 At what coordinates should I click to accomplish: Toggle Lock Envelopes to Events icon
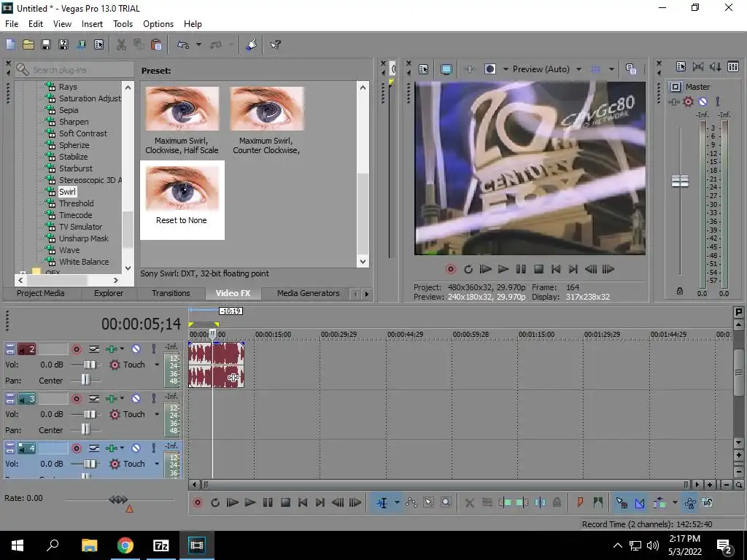click(690, 502)
